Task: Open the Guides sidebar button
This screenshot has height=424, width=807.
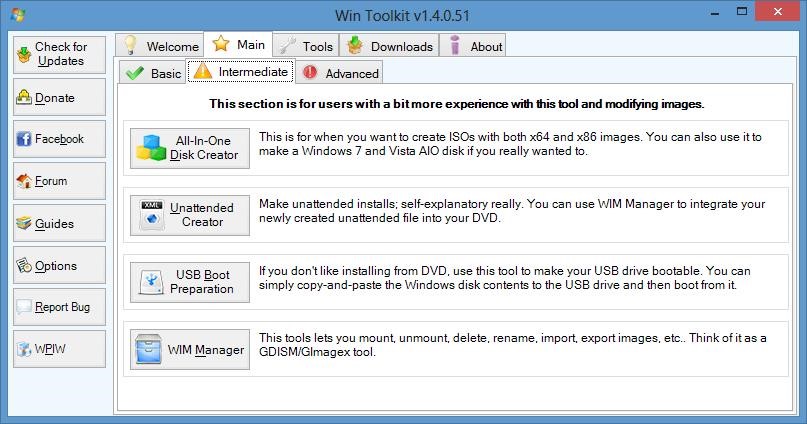Action: coord(58,224)
